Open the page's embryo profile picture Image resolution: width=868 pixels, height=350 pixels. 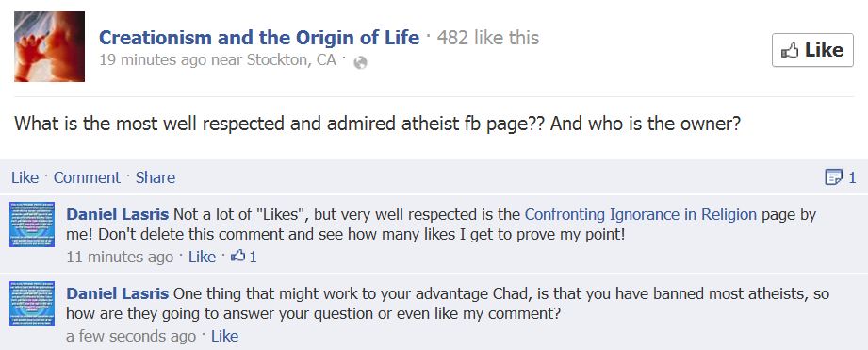(49, 46)
